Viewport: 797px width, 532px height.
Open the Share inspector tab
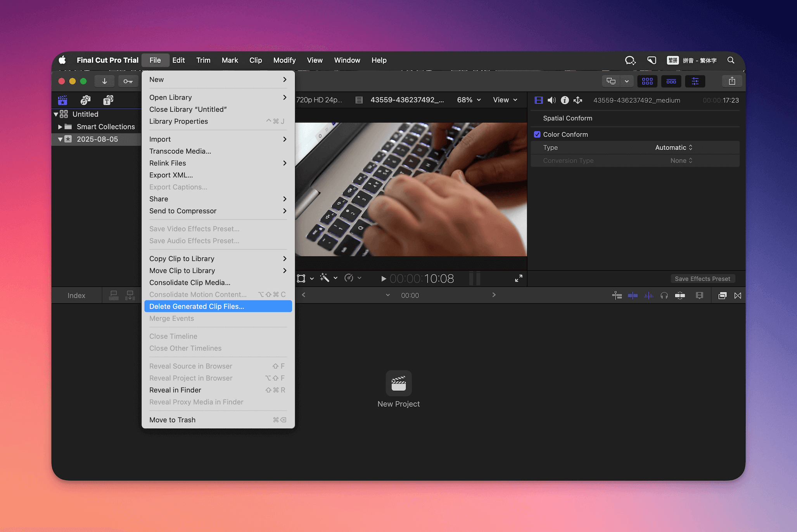578,100
